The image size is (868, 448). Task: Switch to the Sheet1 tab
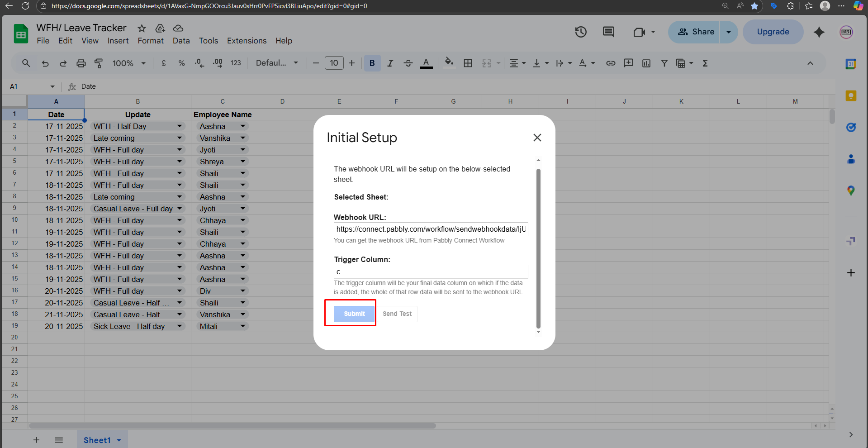pos(97,440)
